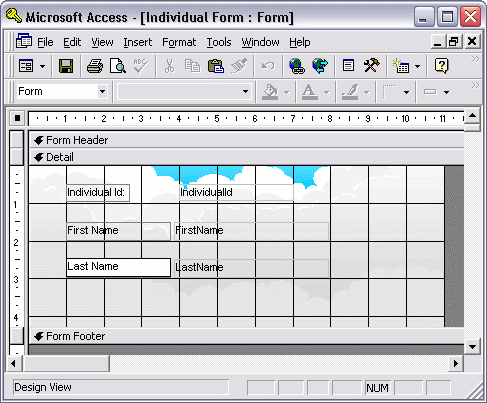
Task: Minimize the inner form document window
Action: coord(438,42)
